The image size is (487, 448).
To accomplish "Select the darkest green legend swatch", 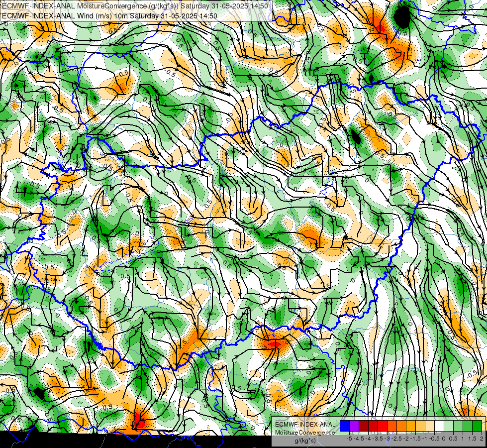I will click(x=477, y=426).
